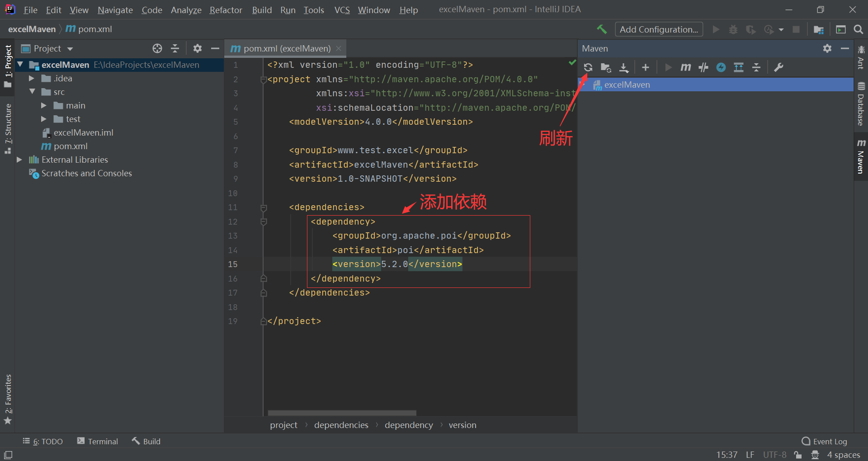
Task: Hide the Project tool window
Action: point(215,48)
